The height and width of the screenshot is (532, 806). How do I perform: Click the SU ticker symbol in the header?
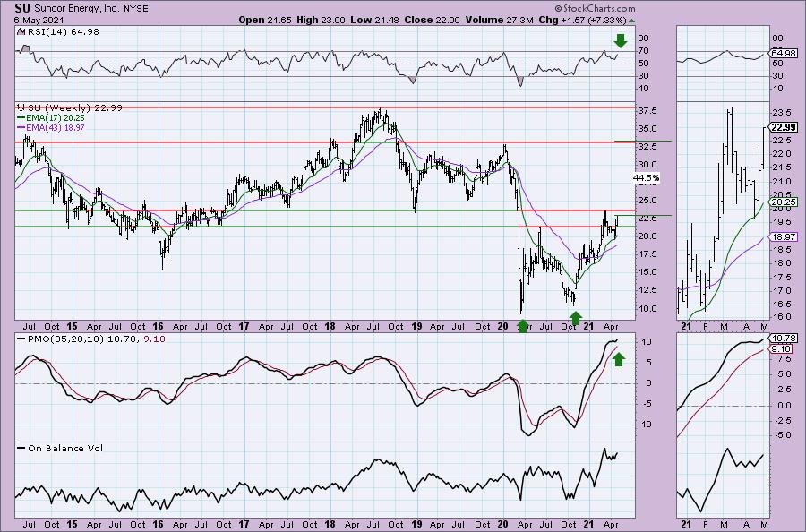22,8
